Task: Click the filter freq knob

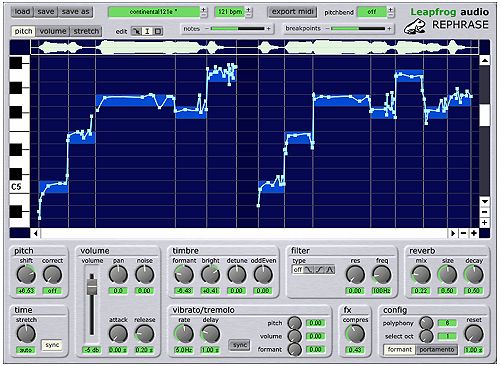Action: pyautogui.click(x=382, y=275)
